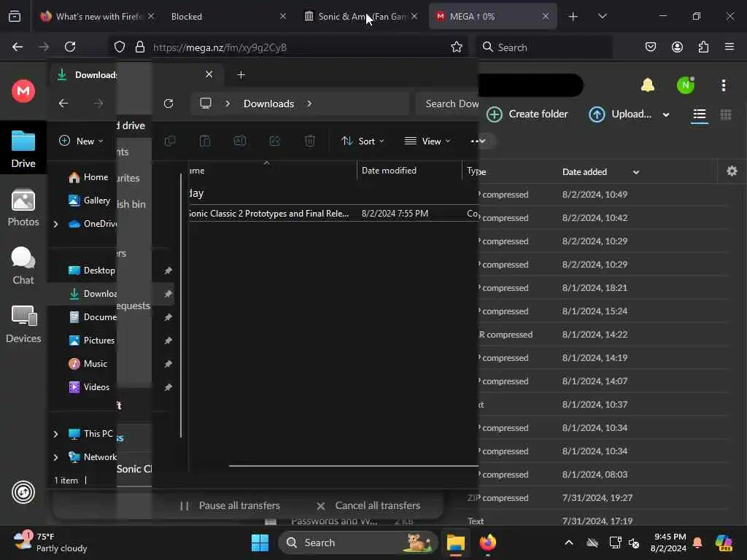Viewport: 747px width, 560px height.
Task: Click Downloads breadcrumb in Explorer
Action: pos(268,104)
